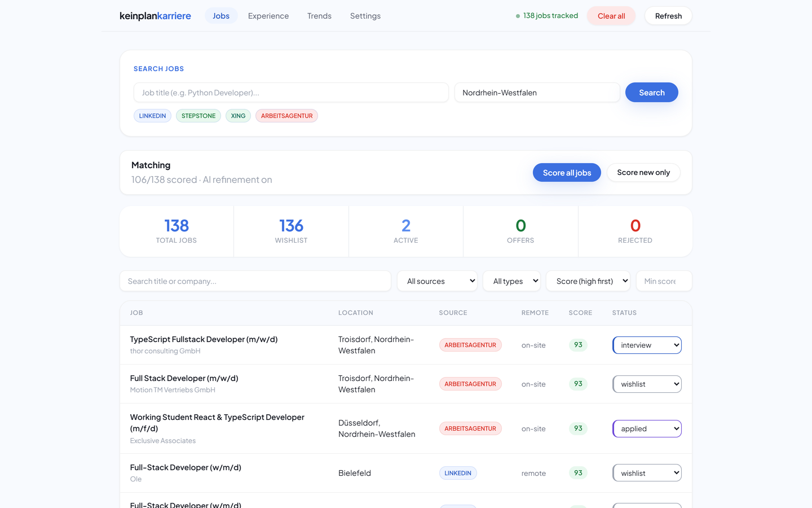The width and height of the screenshot is (812, 508).
Task: Switch to the Jobs tab
Action: click(221, 16)
